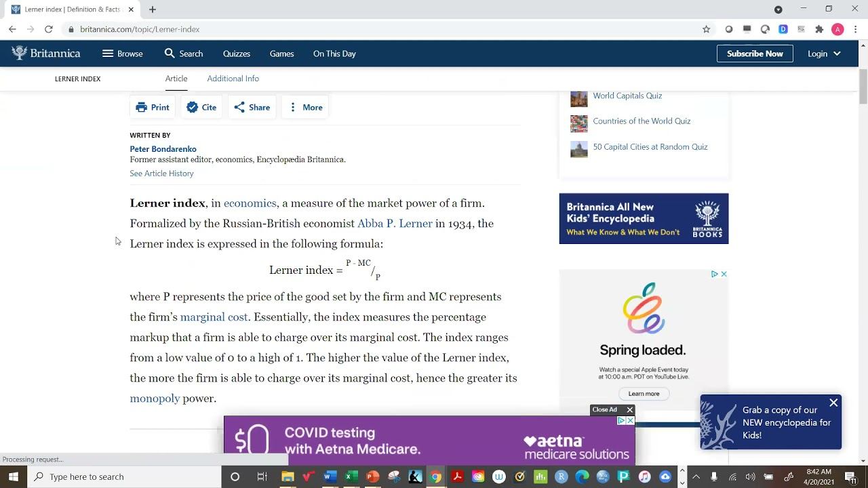Open iTunes music from the taskbar
The width and height of the screenshot is (868, 488).
click(x=644, y=476)
